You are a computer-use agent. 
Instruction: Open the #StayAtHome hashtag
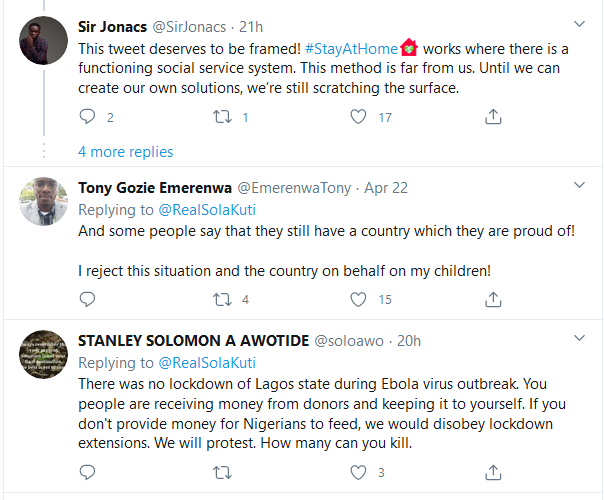point(351,47)
